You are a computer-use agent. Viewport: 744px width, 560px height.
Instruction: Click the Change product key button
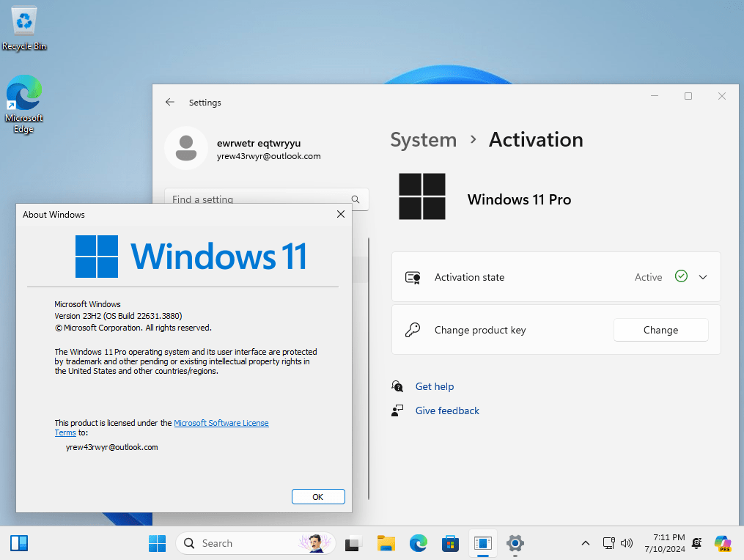[x=660, y=330]
